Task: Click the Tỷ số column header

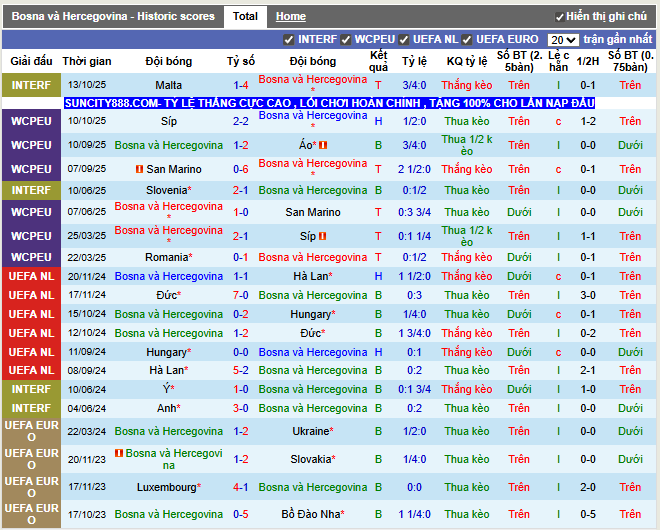Action: pyautogui.click(x=241, y=61)
